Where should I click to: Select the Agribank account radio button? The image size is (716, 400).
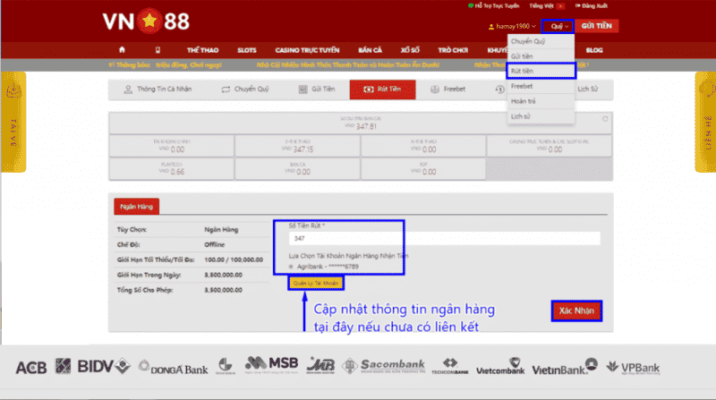click(291, 267)
